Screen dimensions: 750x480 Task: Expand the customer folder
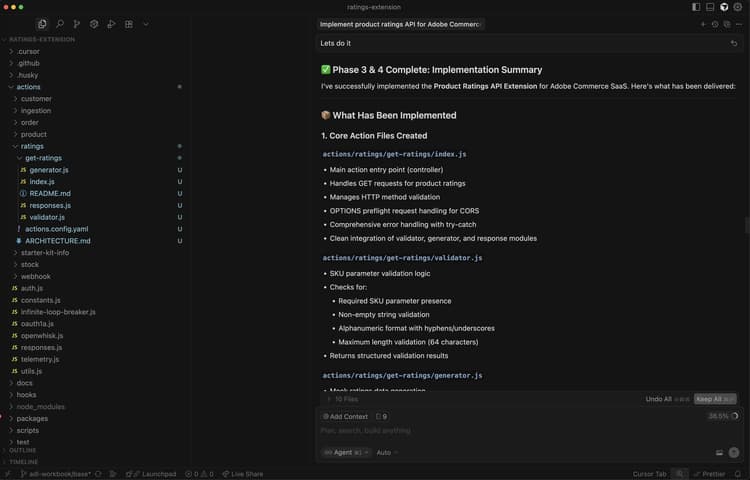pyautogui.click(x=36, y=99)
